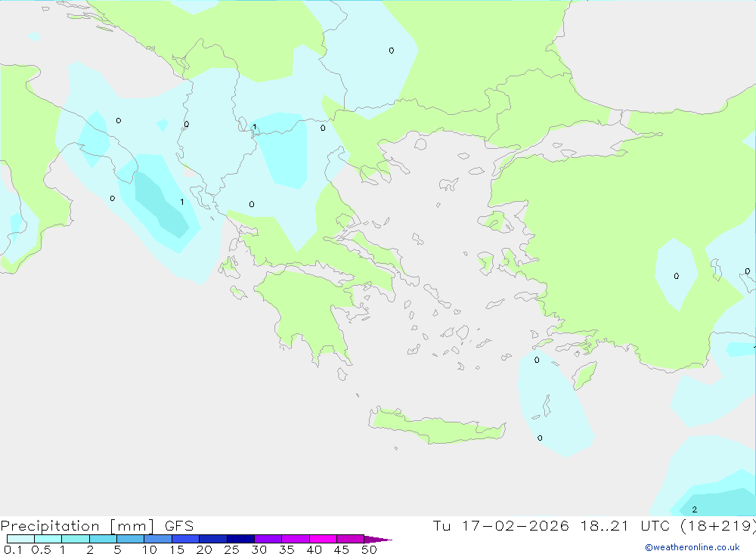Click the '0.5' legend scale label
This screenshot has width=756, height=554.
coord(41,549)
